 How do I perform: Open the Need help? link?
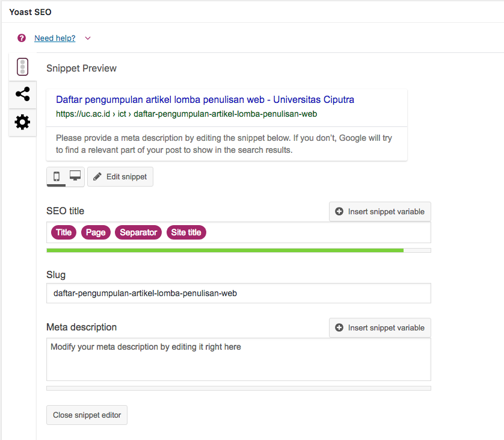coord(55,39)
